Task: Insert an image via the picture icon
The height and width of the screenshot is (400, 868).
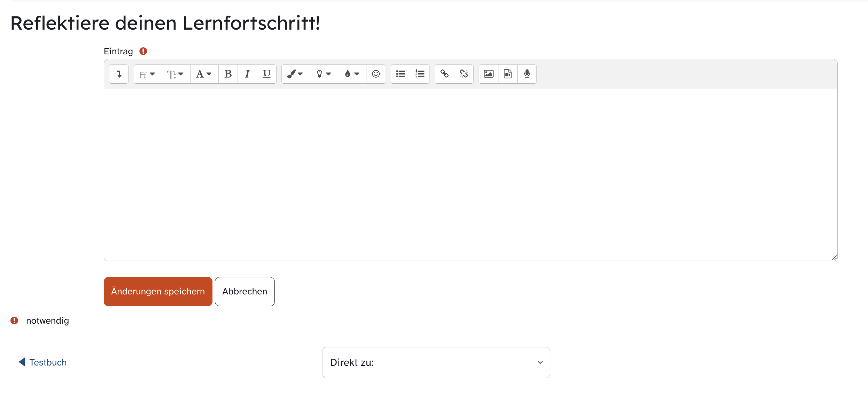Action: [488, 74]
